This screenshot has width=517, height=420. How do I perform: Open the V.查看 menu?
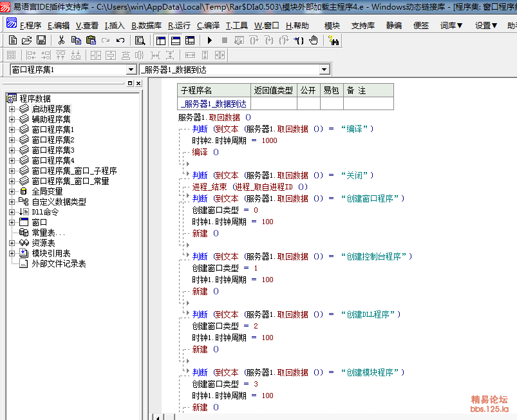click(87, 25)
